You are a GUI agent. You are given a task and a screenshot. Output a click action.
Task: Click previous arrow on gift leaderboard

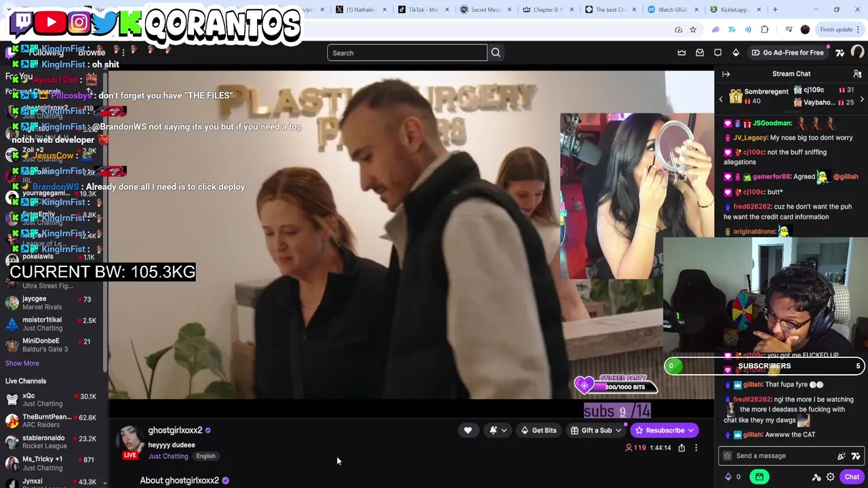click(x=721, y=100)
